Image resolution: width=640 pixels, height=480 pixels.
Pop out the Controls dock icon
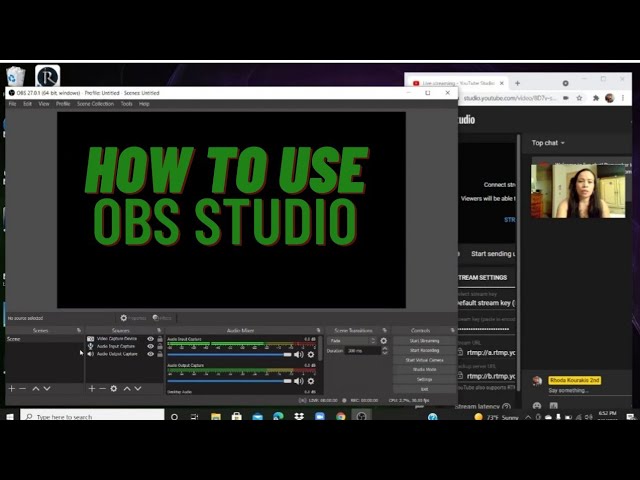[x=452, y=330]
